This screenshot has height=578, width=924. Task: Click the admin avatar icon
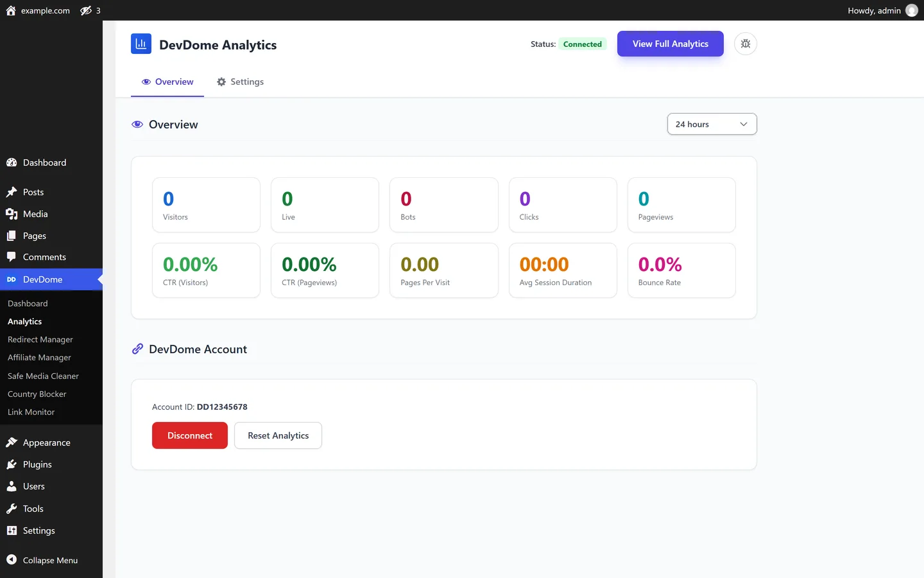[911, 10]
